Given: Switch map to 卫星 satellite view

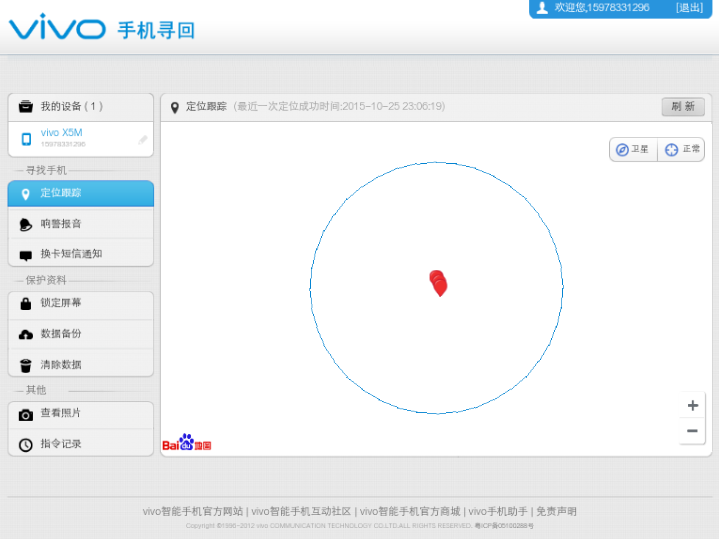Looking at the screenshot, I should pos(633,150).
